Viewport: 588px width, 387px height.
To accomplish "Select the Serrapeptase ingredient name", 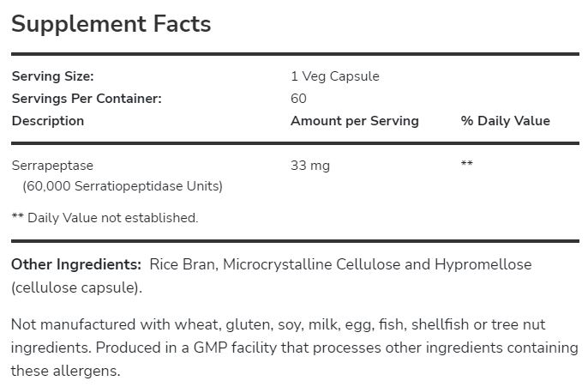I will pos(52,163).
